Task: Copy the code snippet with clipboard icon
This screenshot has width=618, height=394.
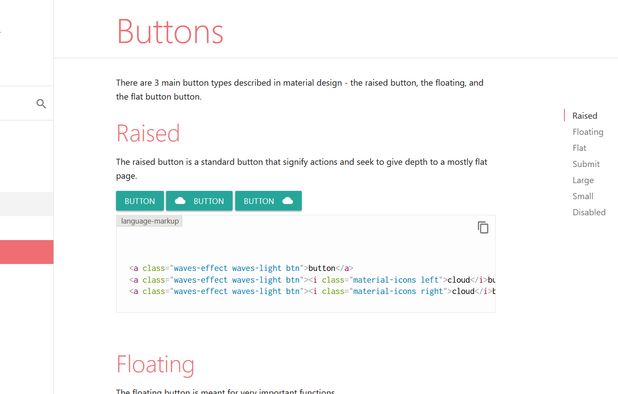Action: [483, 227]
